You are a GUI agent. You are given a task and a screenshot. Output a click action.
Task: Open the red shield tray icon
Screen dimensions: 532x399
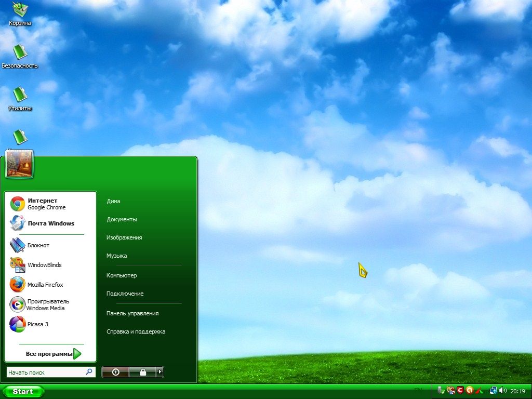[460, 391]
